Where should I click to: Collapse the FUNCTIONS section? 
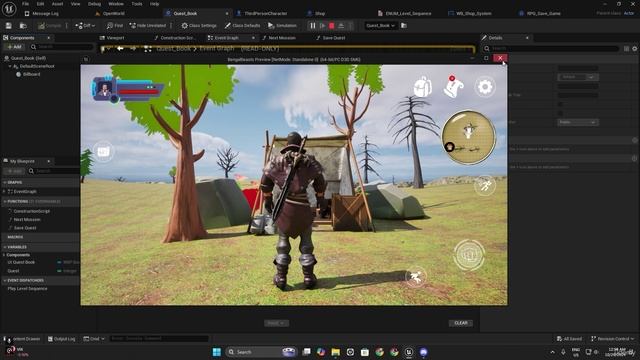[4, 201]
